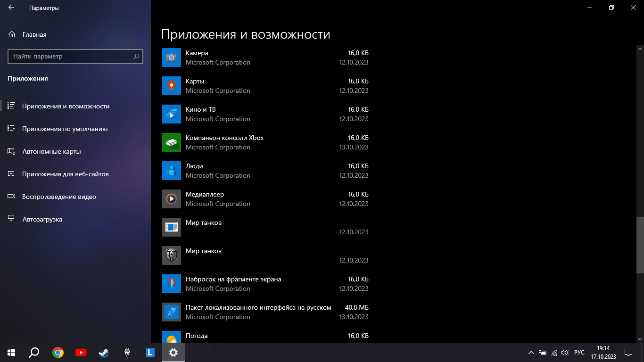The width and height of the screenshot is (644, 362).
Task: Click the Люди app icon
Action: pyautogui.click(x=172, y=171)
